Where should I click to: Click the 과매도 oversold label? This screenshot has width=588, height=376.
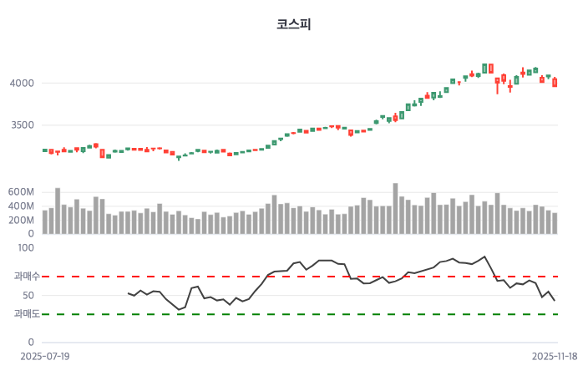[x=26, y=314]
